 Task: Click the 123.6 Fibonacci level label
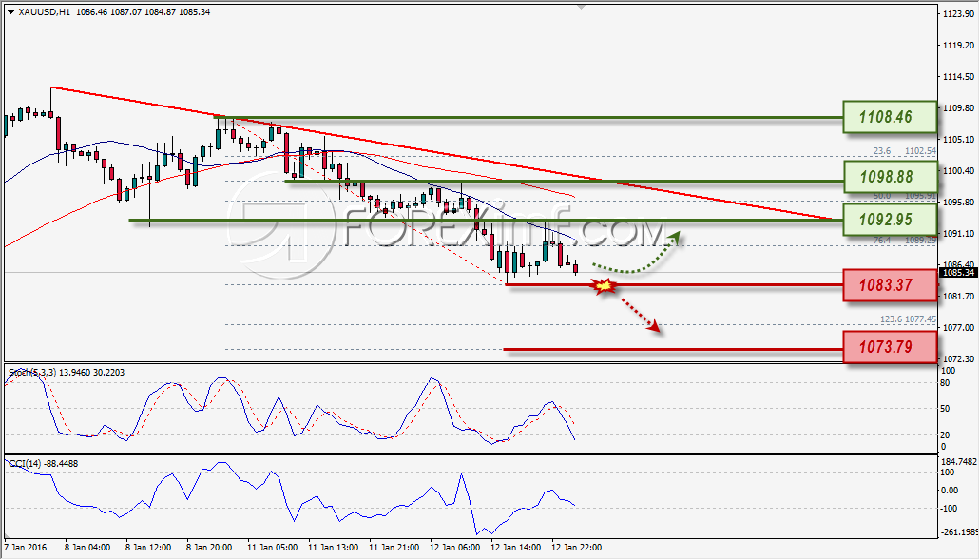click(x=892, y=319)
